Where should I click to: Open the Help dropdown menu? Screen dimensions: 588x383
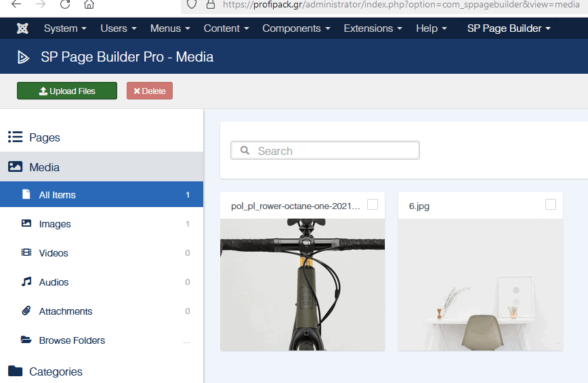pos(432,28)
